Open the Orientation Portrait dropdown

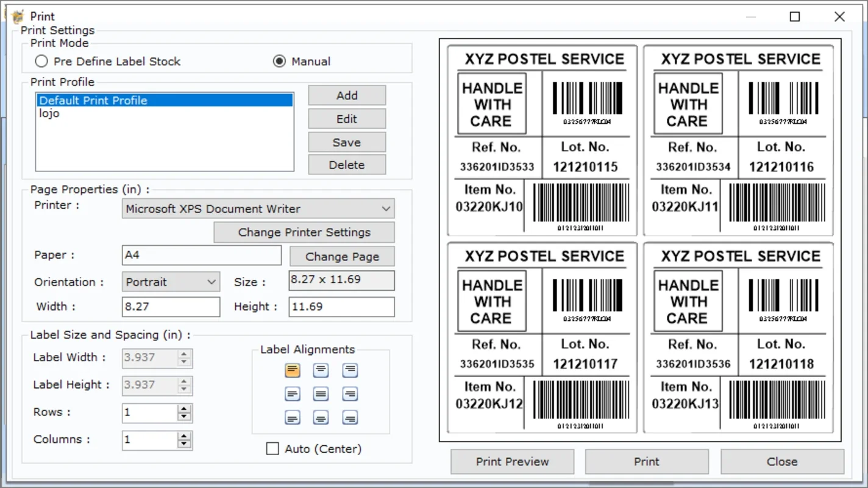[x=171, y=282]
